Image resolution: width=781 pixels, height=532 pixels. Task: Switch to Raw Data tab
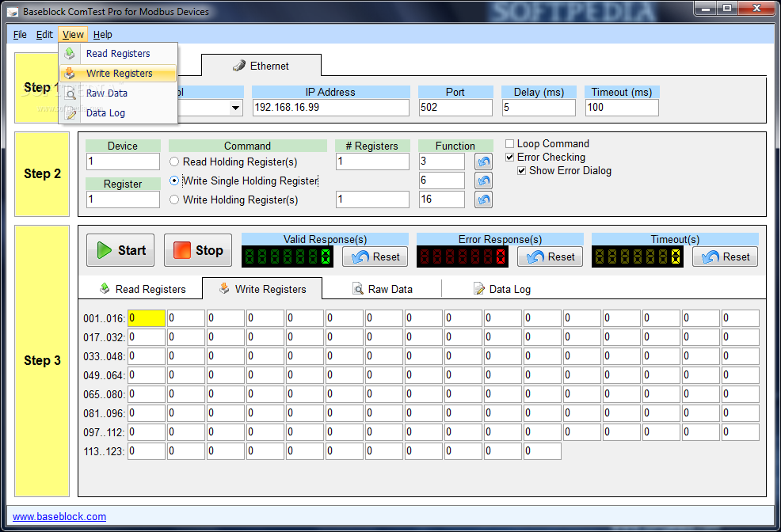point(382,289)
